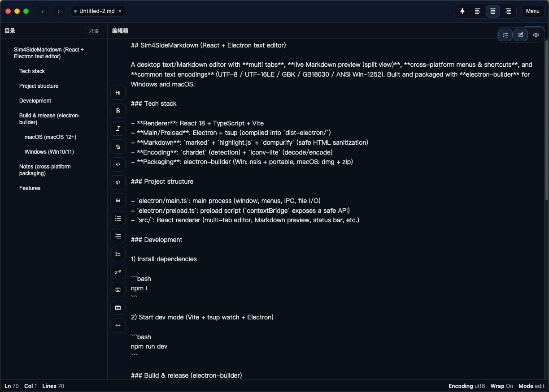This screenshot has height=392, width=549.
Task: Insert a blockquote
Action: 118,200
